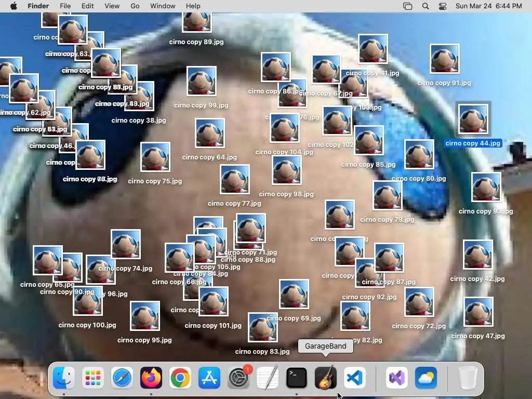Select the file cirno copy 91.jpg
532x399 pixels.
pos(445,59)
